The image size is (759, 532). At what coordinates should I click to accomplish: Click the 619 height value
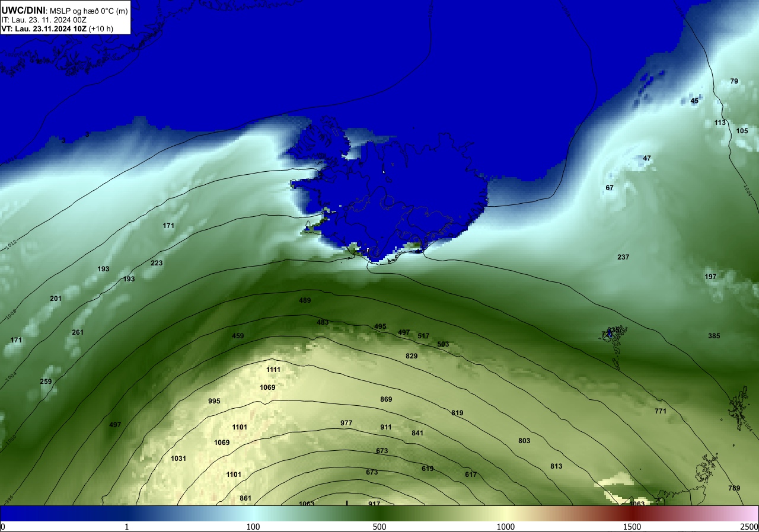[x=428, y=469]
